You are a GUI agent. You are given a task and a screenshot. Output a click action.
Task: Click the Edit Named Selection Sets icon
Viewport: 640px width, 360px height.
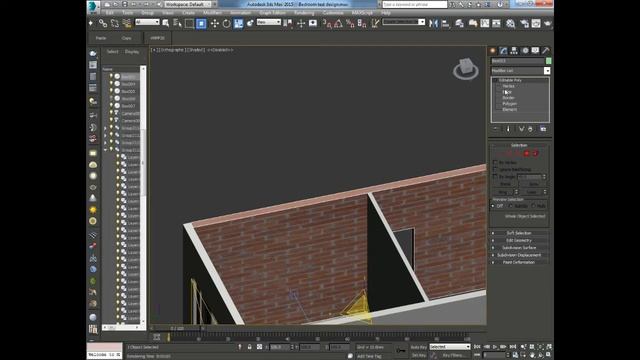point(375,24)
